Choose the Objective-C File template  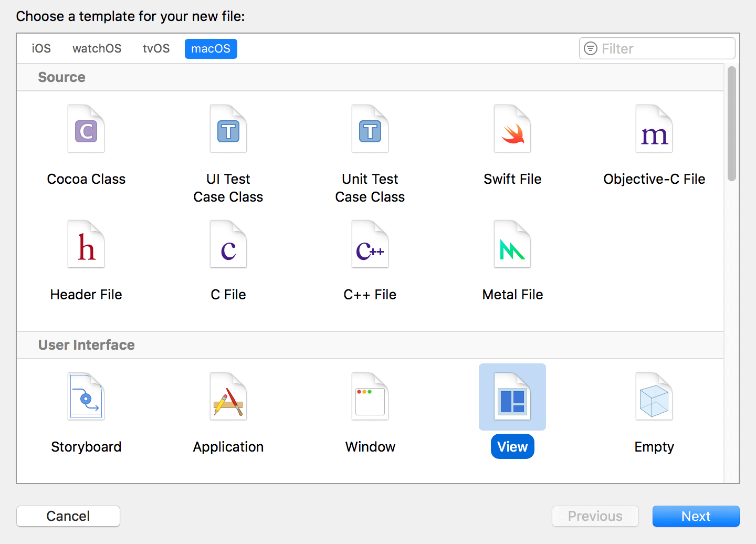pyautogui.click(x=654, y=129)
